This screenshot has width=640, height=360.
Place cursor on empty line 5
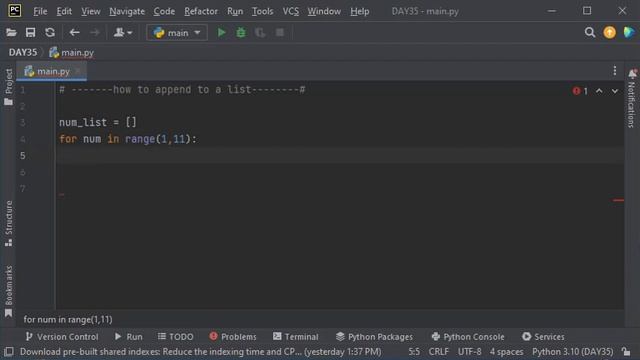[x=340, y=156]
